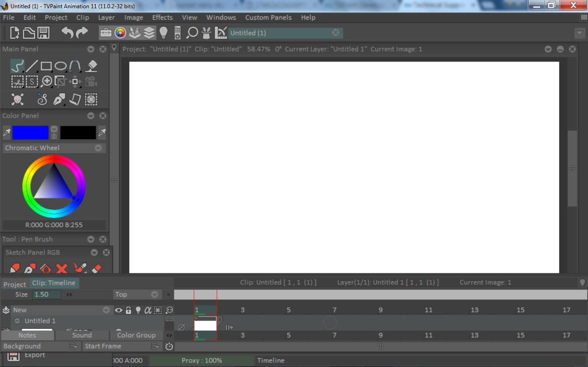Click the ruler and protractor guides icon
The height and width of the screenshot is (367, 588).
click(221, 33)
